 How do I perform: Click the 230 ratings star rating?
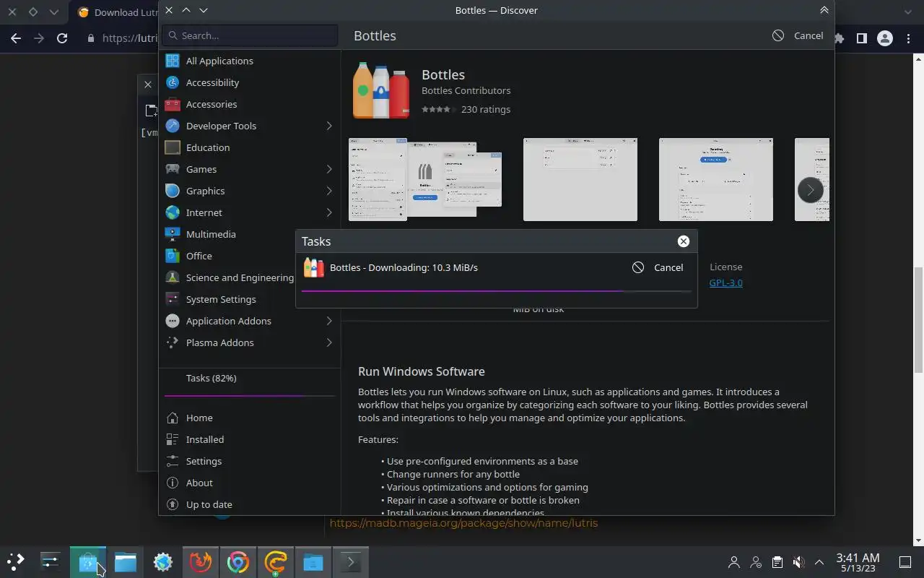point(438,109)
